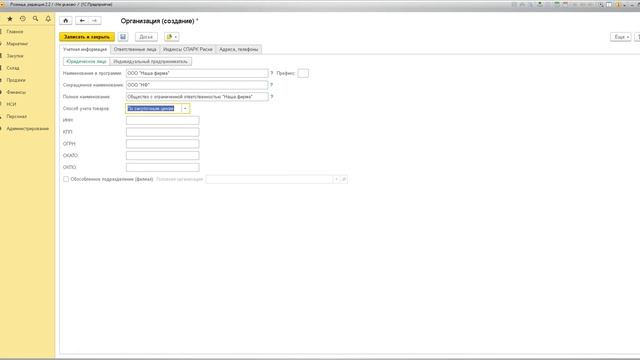Open the create-based-on icon dropdown

tap(172, 37)
